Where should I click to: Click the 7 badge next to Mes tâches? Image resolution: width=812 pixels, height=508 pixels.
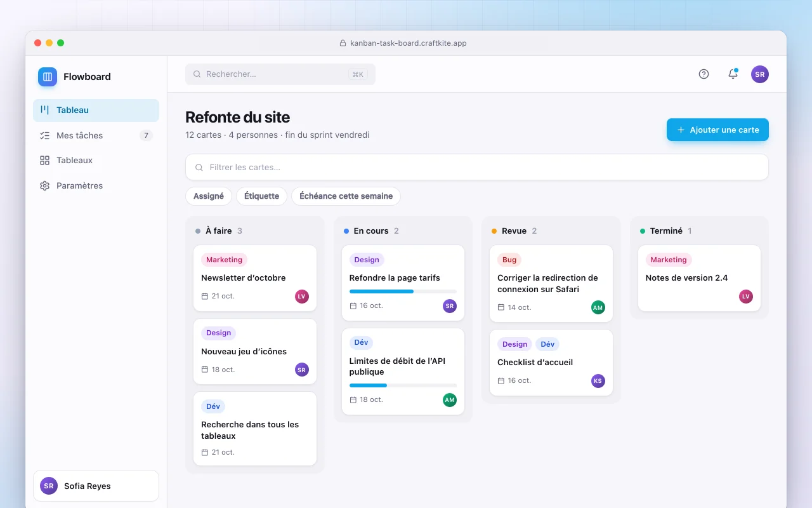(x=146, y=135)
